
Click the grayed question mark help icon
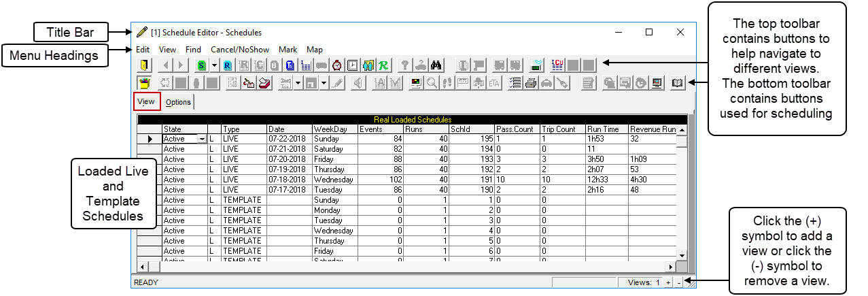[x=405, y=65]
